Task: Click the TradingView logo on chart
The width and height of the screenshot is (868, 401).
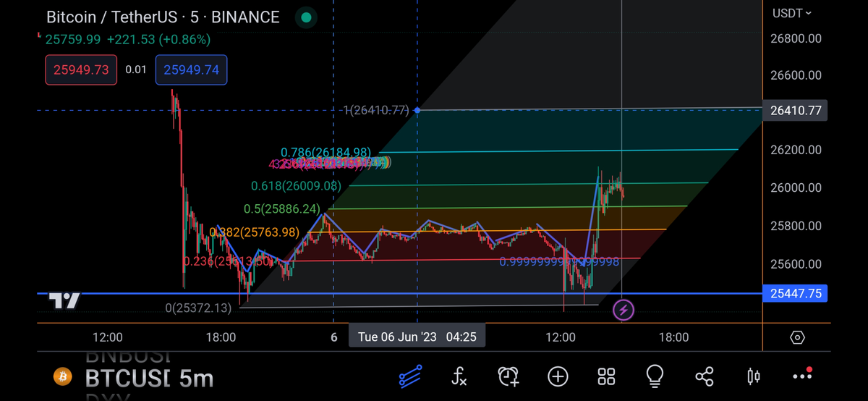Action: [x=64, y=300]
